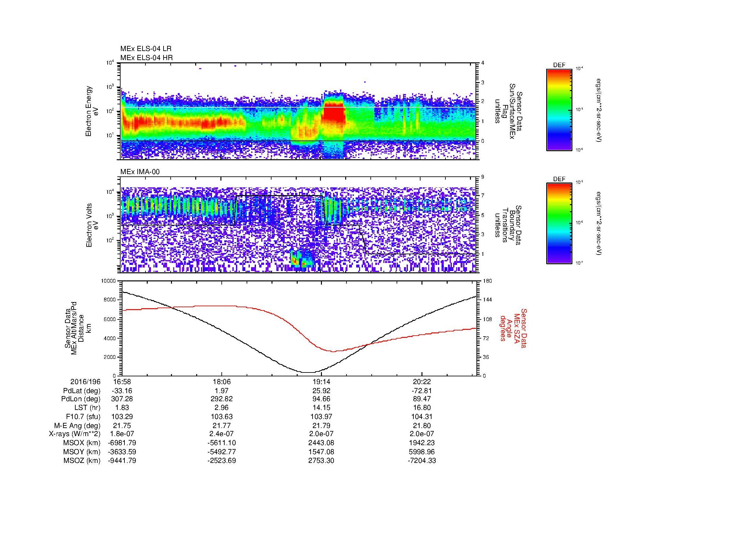
Task: Click the 'PdLat (deg)' row label
Action: click(x=82, y=391)
